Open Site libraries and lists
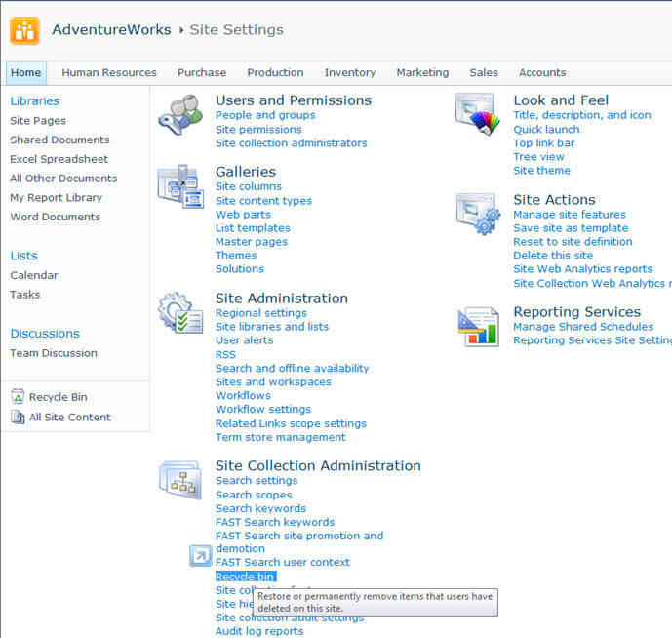 [x=272, y=327]
